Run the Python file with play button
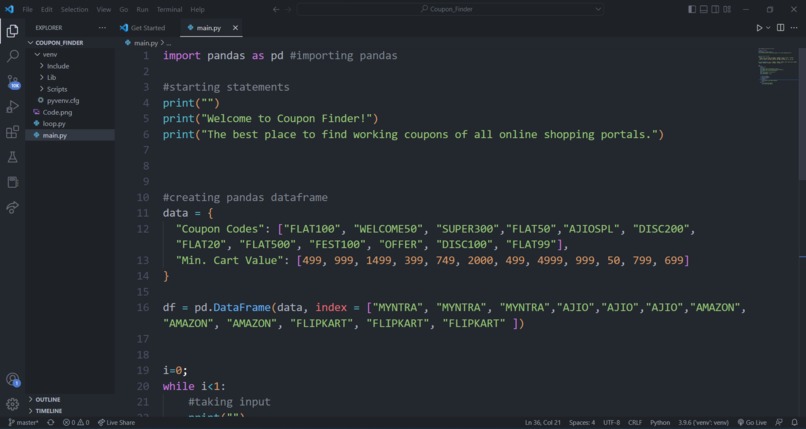The width and height of the screenshot is (806, 429). (x=759, y=28)
